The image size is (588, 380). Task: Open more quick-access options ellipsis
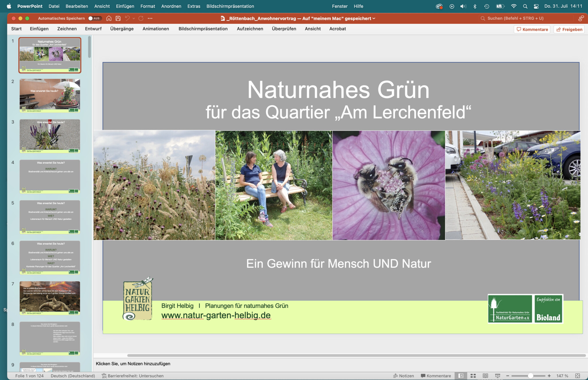(150, 18)
